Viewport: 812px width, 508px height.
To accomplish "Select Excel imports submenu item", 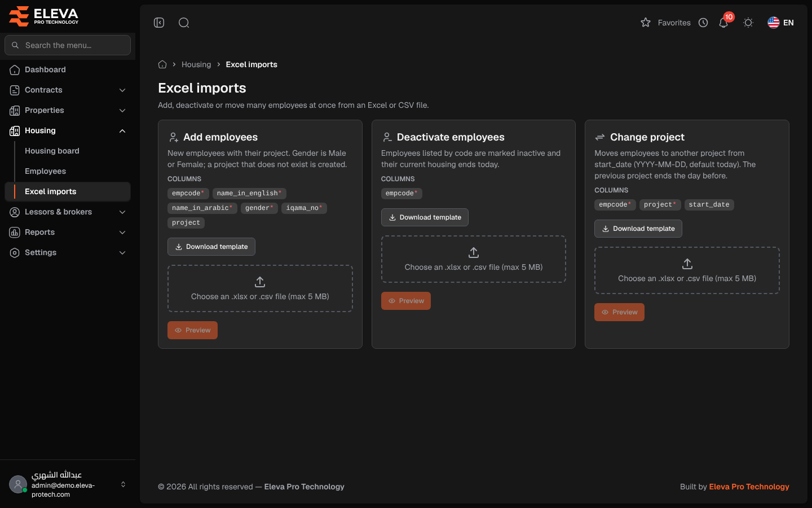I will (x=68, y=191).
